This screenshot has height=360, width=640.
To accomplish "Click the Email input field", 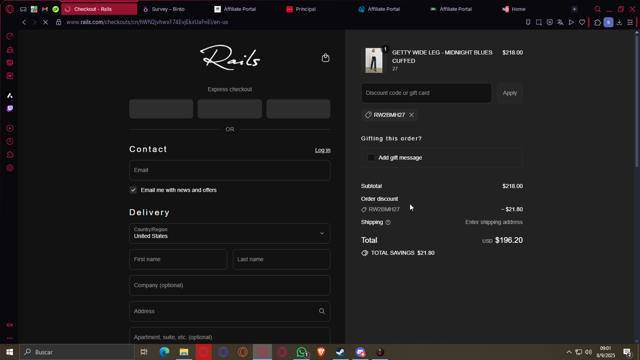I will coord(229,170).
